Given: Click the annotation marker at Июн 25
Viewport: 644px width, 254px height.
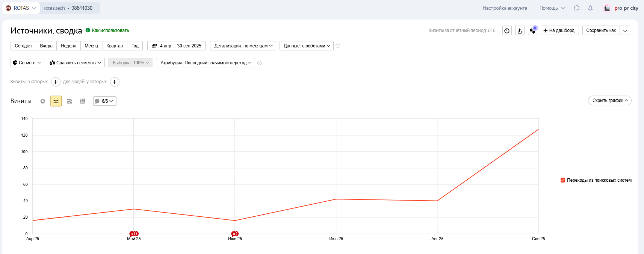Looking at the screenshot, I should (234, 234).
